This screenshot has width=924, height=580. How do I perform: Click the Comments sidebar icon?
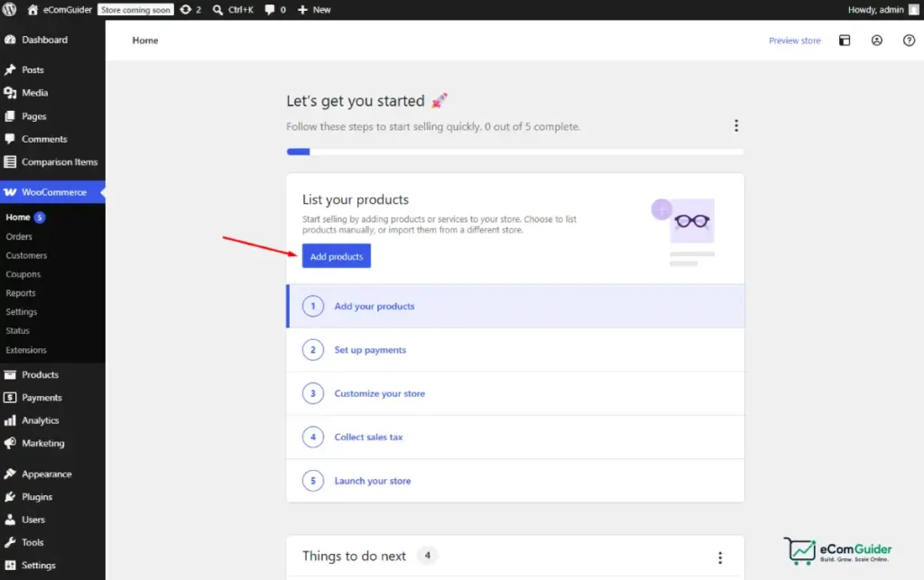[10, 139]
